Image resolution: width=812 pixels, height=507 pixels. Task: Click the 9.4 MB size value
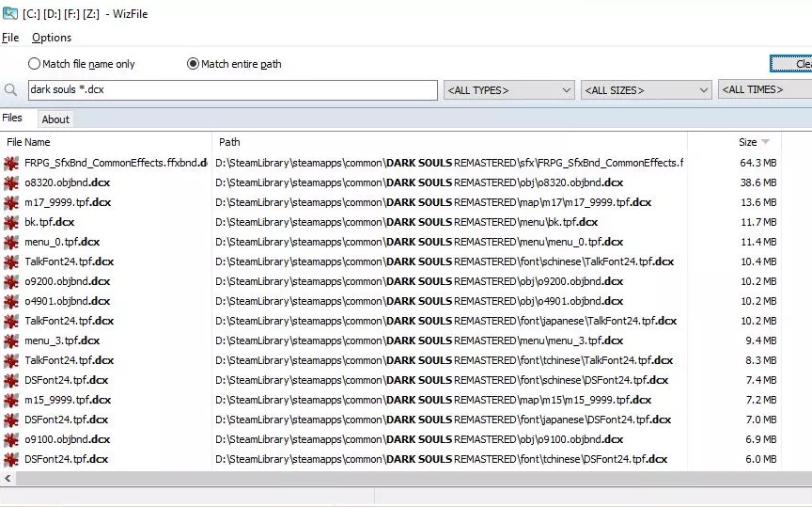click(760, 341)
